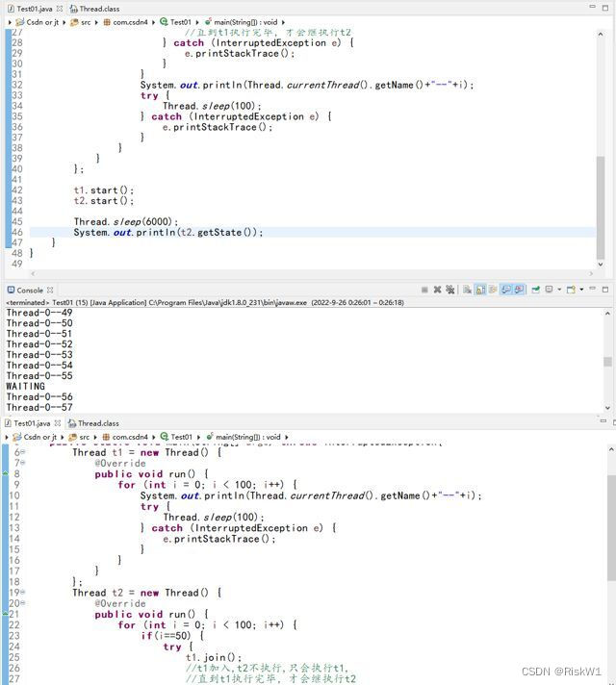Click Csdn or jt breadcrumb in bottom editor
This screenshot has width=616, height=685.
click(x=35, y=437)
